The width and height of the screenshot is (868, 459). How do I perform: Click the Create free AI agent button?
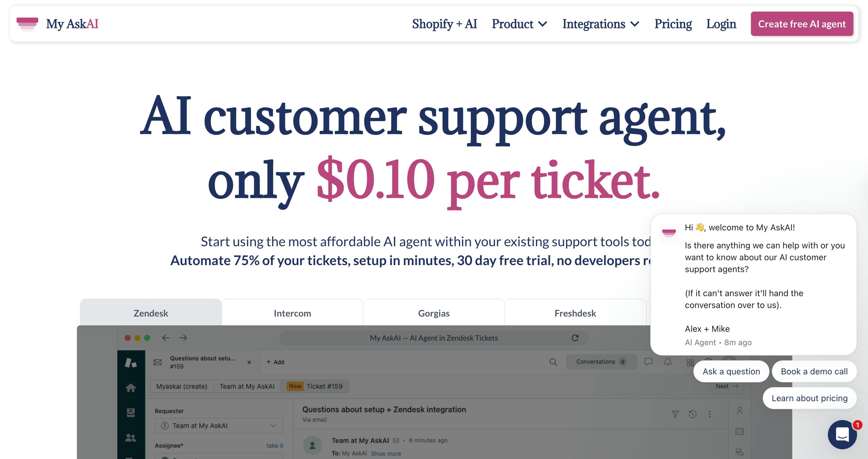(802, 24)
